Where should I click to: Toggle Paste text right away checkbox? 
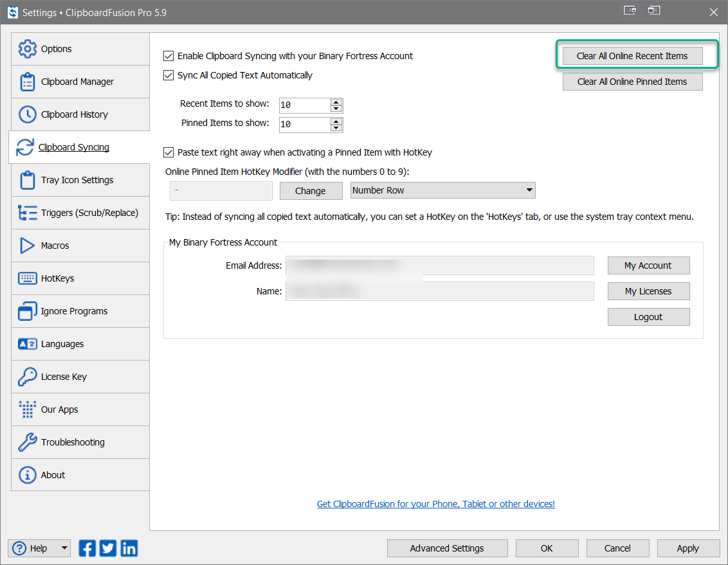[168, 152]
